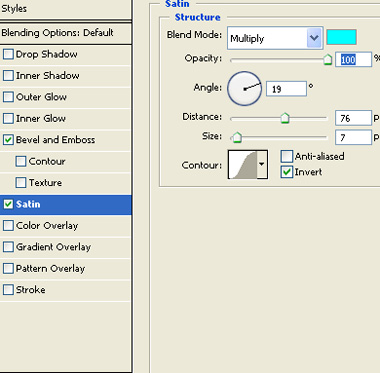Screen dimensions: 380x373
Task: Enable the Texture sub-option checkbox
Action: (21, 183)
